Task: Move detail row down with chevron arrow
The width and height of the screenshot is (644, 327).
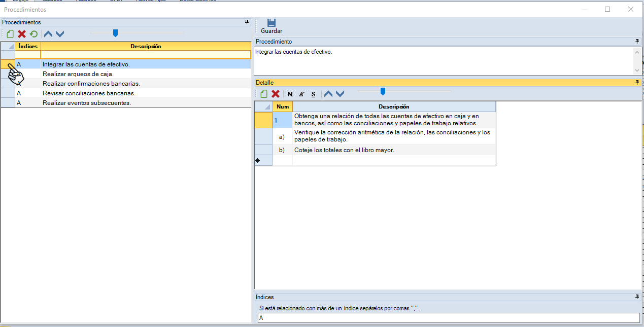Action: 340,94
